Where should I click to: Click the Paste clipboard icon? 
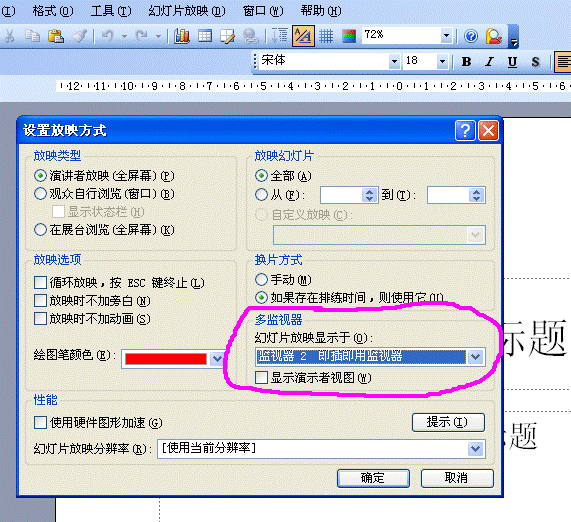(56, 36)
